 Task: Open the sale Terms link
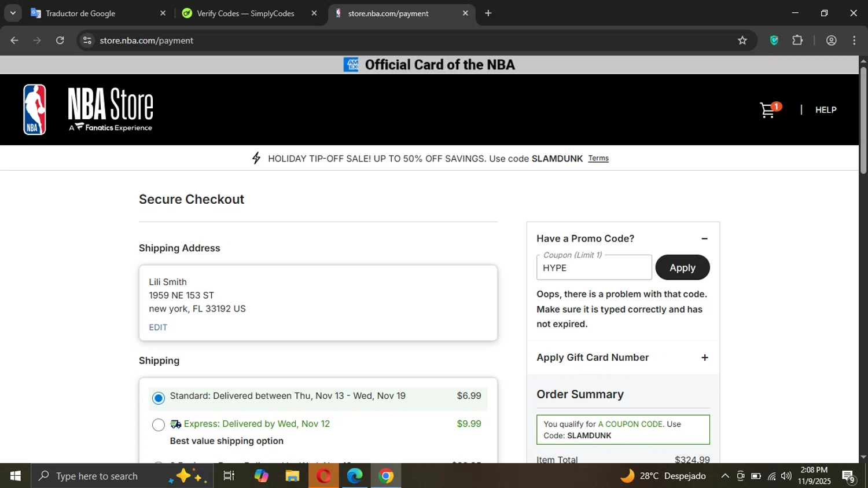tap(598, 158)
